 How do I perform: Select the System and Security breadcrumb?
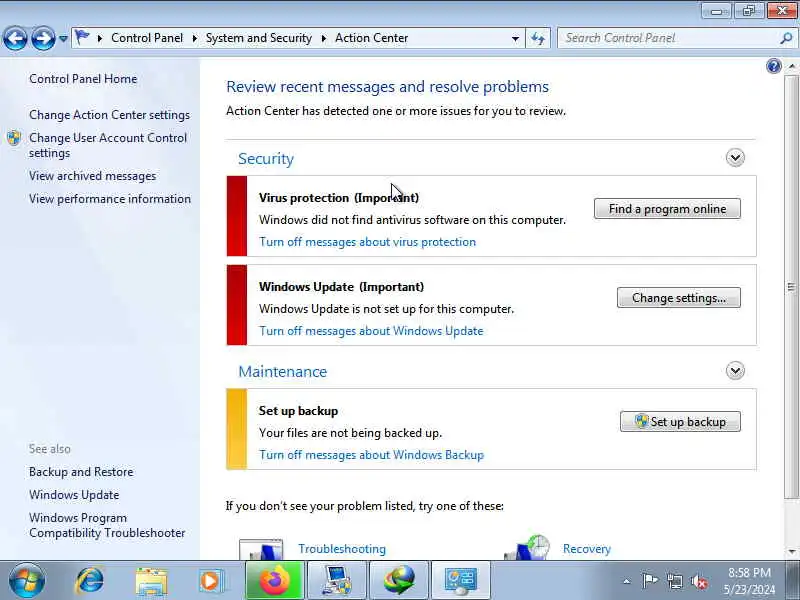click(259, 38)
